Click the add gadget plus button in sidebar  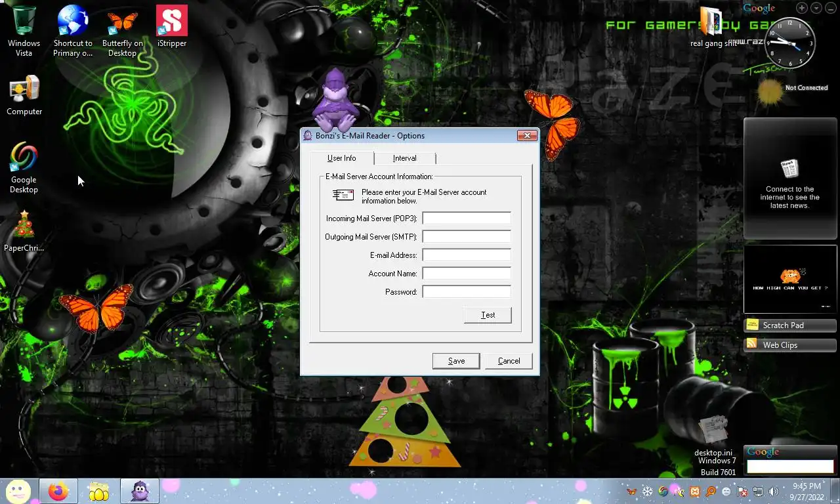[802, 8]
